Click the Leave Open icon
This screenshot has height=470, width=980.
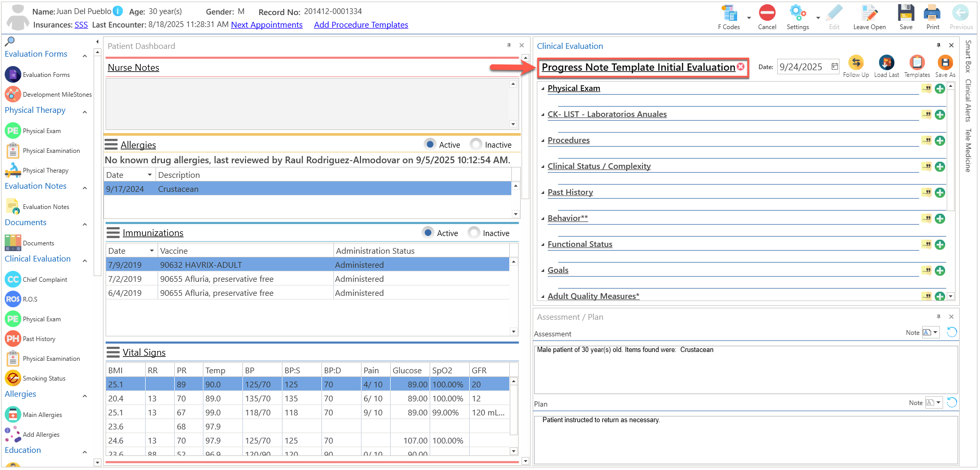pos(869,13)
